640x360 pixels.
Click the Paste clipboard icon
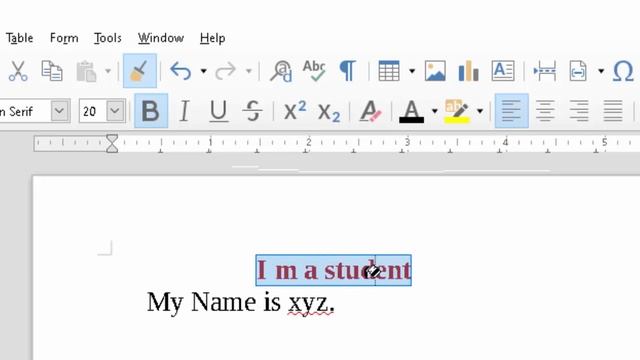[x=86, y=71]
